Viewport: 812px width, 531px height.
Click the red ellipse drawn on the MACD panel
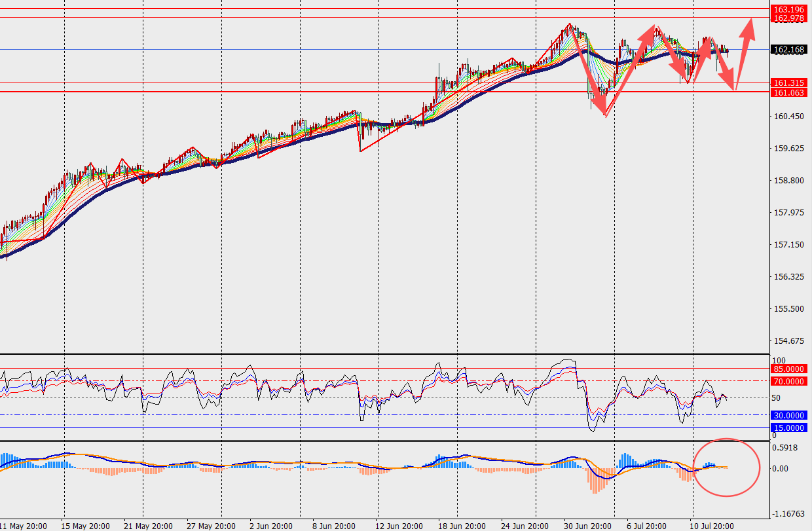[727, 466]
